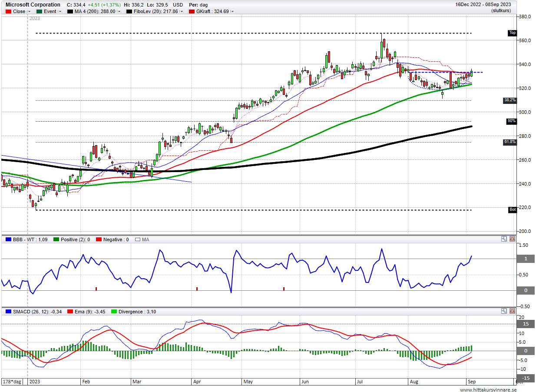Click the 'Per: dag' period label
The height and width of the screenshot is (392, 536).
198,5
